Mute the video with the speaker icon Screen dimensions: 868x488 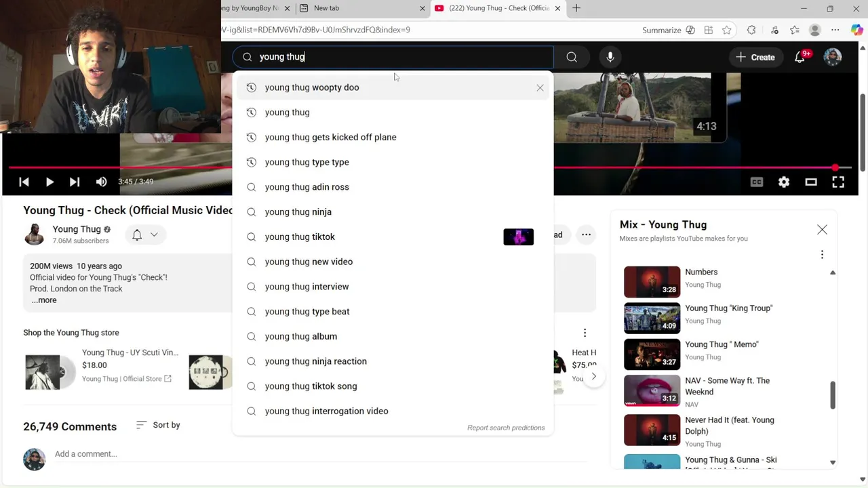click(101, 182)
